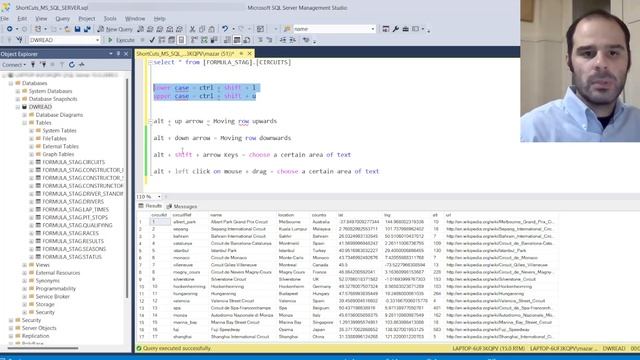Click the Object Explorer horizontal scrollbar

pyautogui.click(x=43, y=348)
